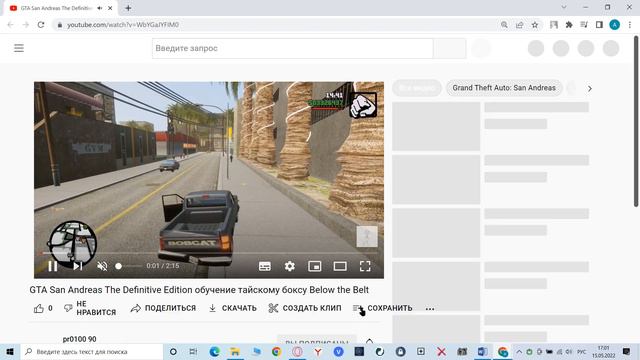The image size is (640, 360).
Task: Dislike the video НЕ НРАВИТСЯ
Action: pyautogui.click(x=90, y=308)
